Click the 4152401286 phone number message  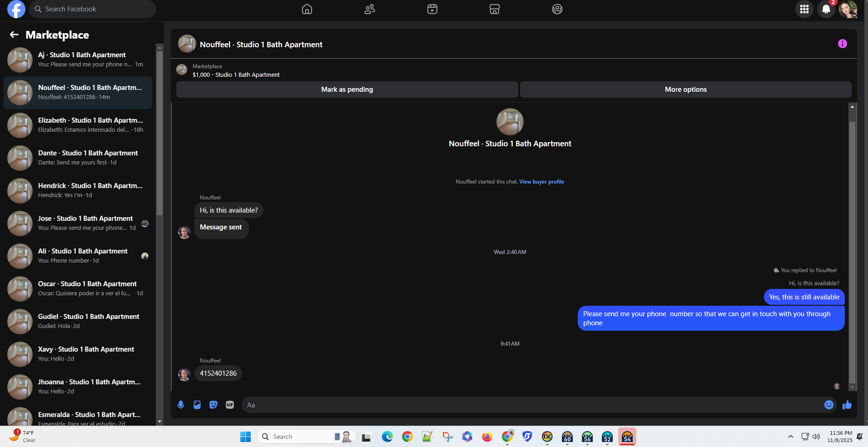[x=218, y=373]
